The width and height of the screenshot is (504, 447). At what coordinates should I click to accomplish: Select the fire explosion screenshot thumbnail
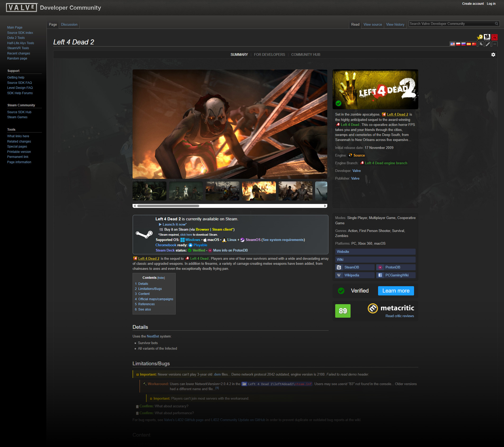pos(259,191)
